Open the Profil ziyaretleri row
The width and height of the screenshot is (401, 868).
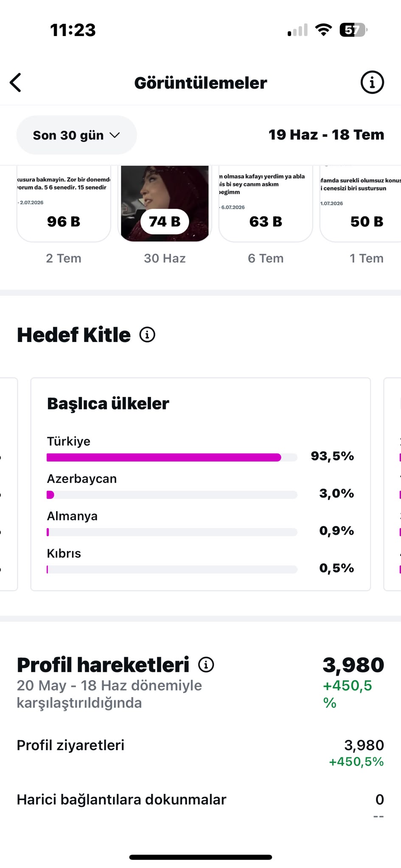(200, 753)
